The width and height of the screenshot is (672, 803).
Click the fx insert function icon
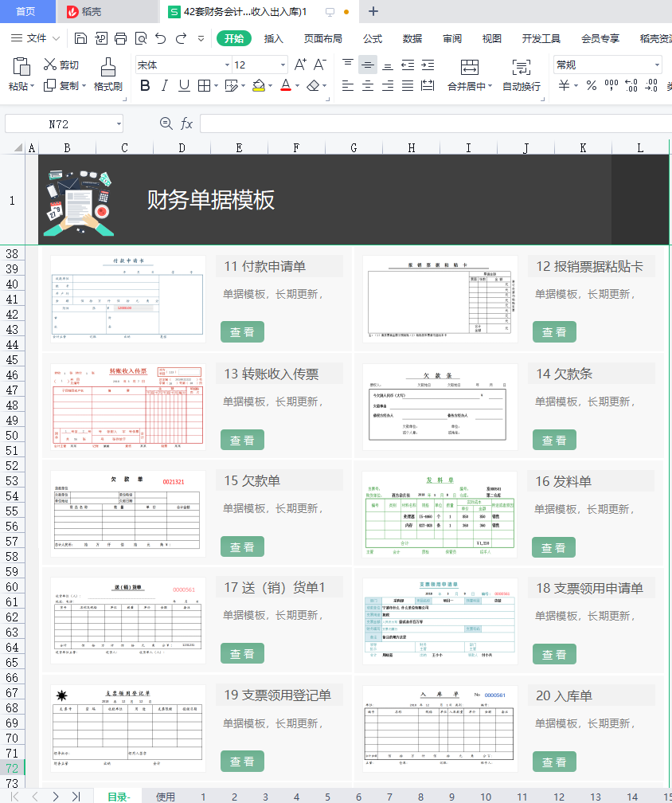coord(186,123)
